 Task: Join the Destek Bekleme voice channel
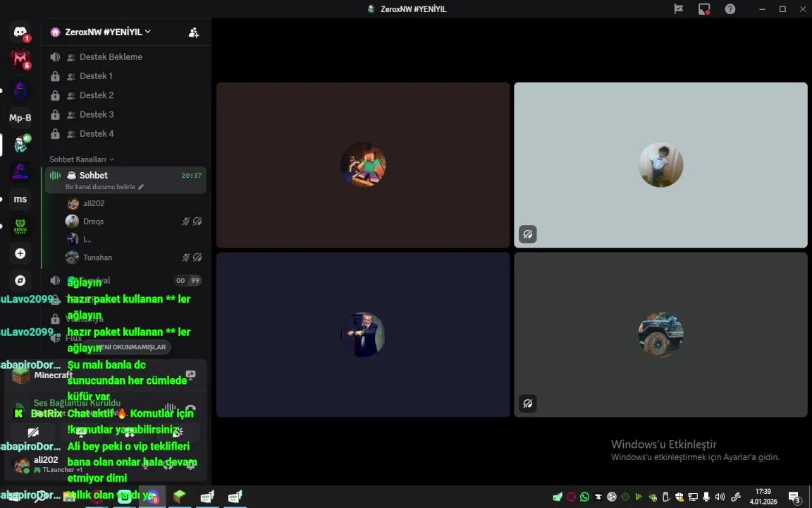(x=126, y=57)
